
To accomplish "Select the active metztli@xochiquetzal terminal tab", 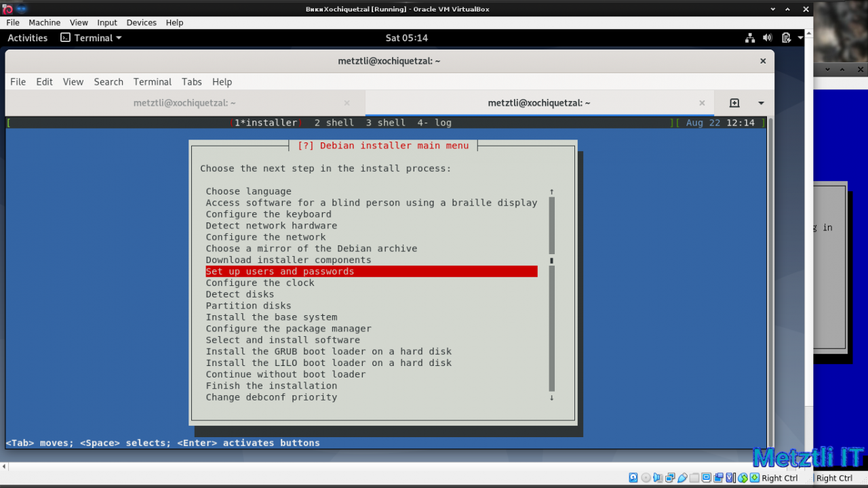I will tap(539, 103).
